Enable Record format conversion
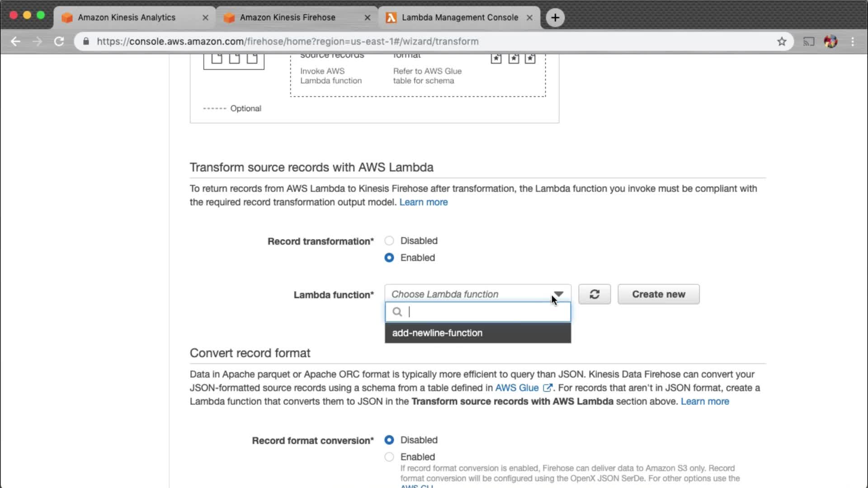The height and width of the screenshot is (488, 868). pos(389,457)
